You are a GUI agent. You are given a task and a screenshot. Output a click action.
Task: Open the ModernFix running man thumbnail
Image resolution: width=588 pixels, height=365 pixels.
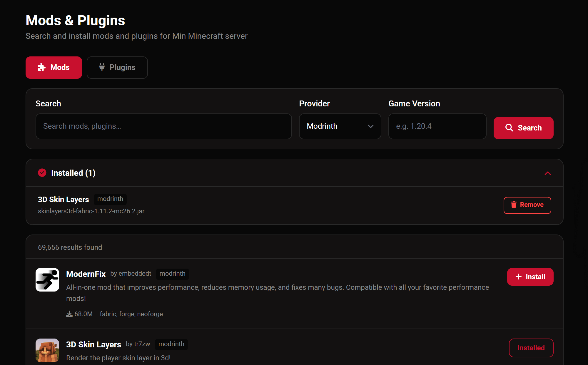pyautogui.click(x=47, y=280)
